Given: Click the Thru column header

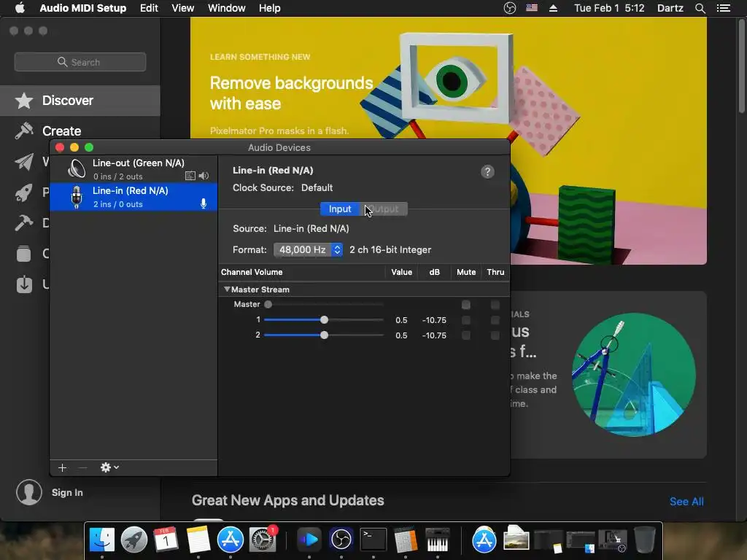Looking at the screenshot, I should (x=495, y=272).
